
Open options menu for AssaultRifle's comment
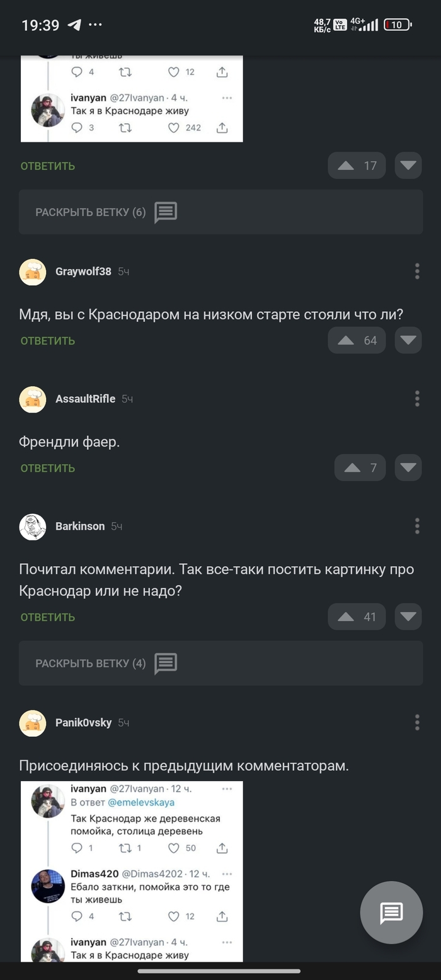[417, 399]
